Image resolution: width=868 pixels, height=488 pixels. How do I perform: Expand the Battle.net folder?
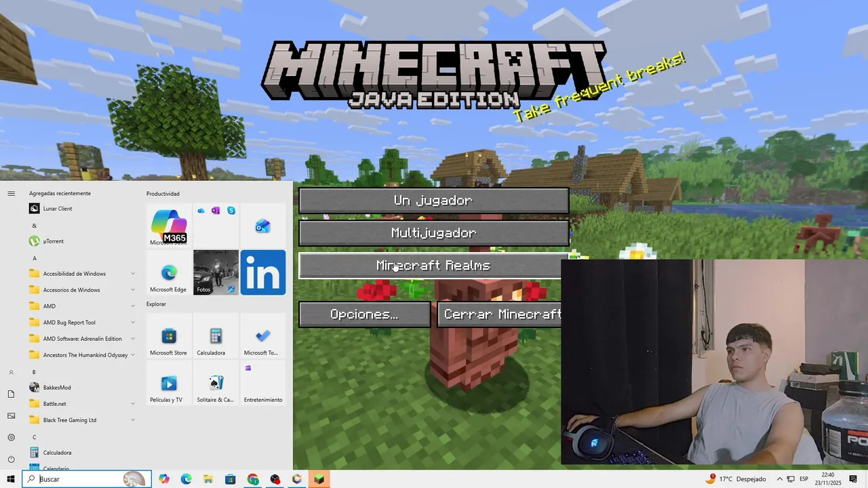(81, 404)
